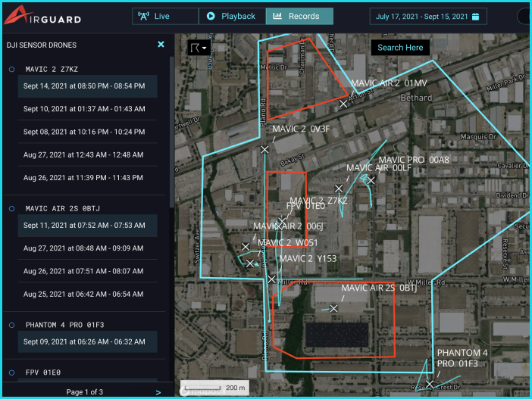This screenshot has width=532, height=399.
Task: Select the Aug 27, 2021 12:43 AM record
Action: 88,155
